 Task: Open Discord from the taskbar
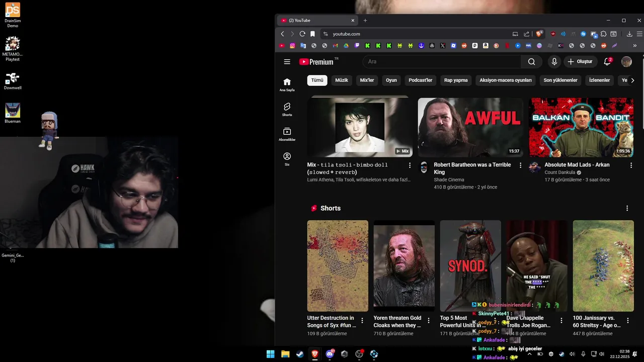tap(330, 354)
